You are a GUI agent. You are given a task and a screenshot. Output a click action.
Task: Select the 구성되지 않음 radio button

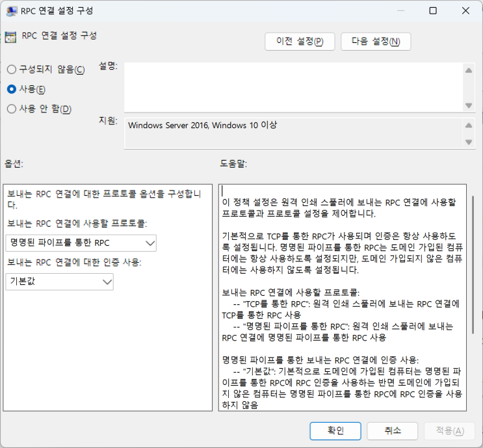46,70
